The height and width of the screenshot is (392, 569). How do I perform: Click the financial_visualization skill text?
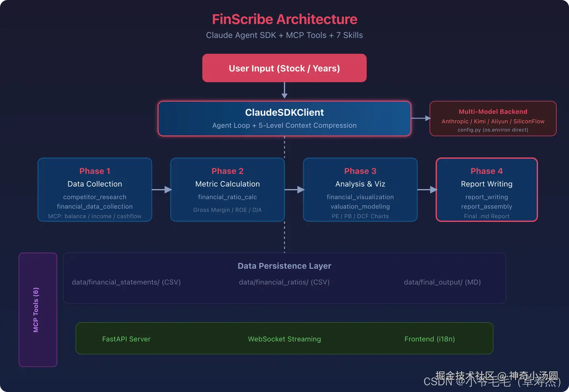point(360,197)
